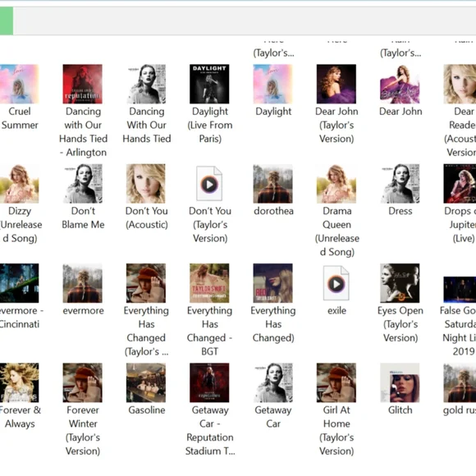This screenshot has width=476, height=476.
Task: Select the exile media file icon
Action: coord(336,283)
